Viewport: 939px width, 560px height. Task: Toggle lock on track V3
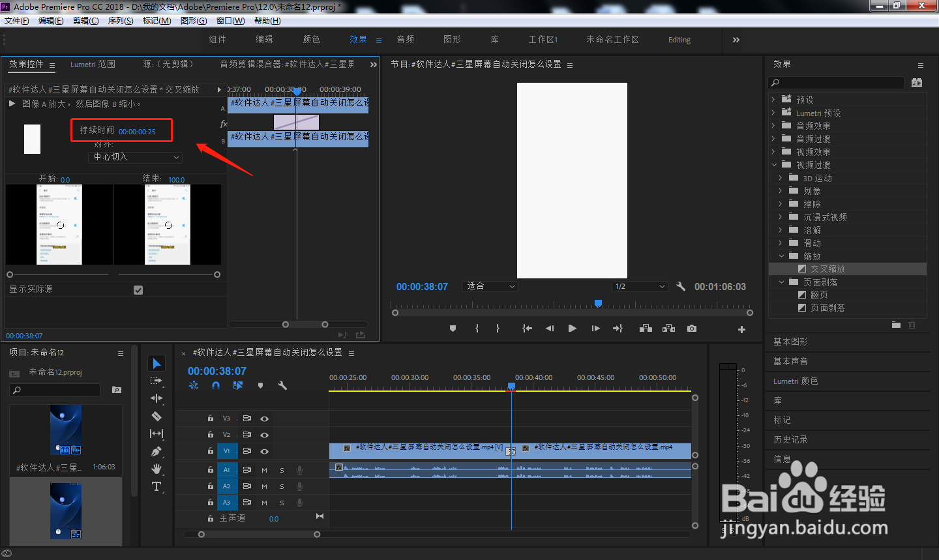coord(210,419)
